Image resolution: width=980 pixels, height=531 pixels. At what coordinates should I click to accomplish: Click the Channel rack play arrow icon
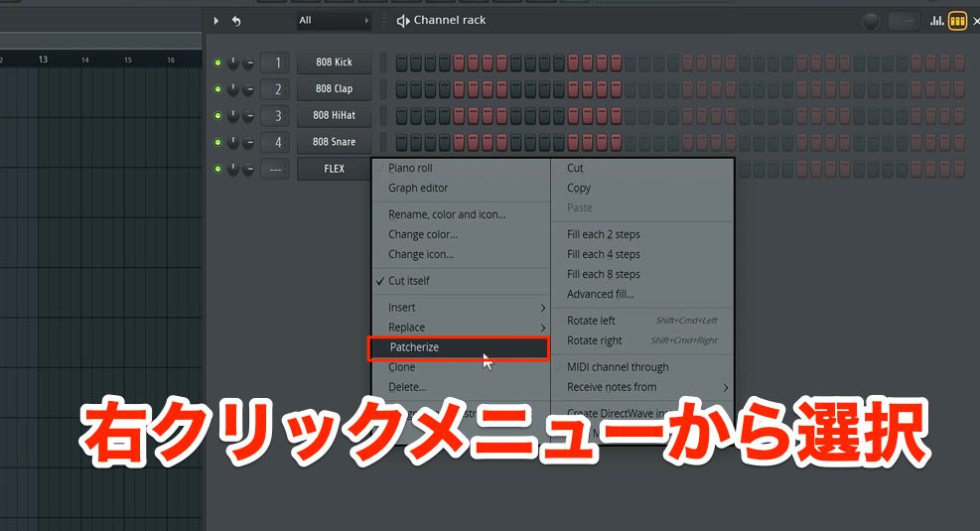tap(216, 21)
